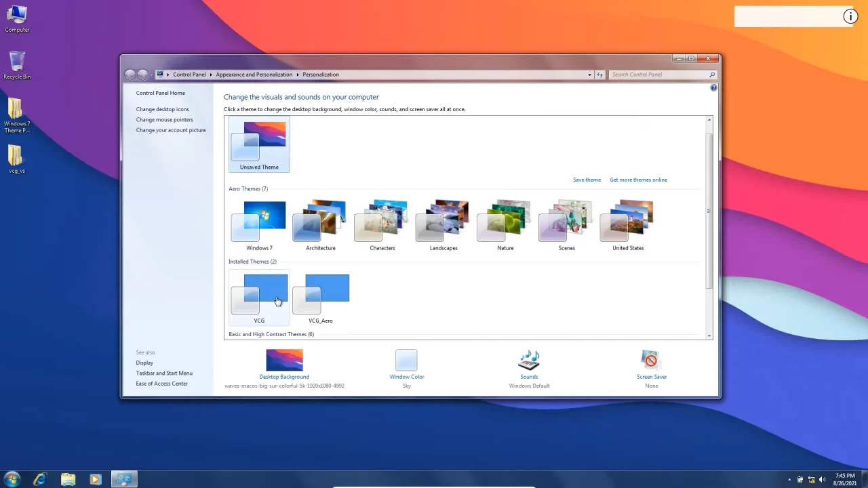This screenshot has height=488, width=868.
Task: Launch Windows Media Player from taskbar
Action: [x=95, y=479]
